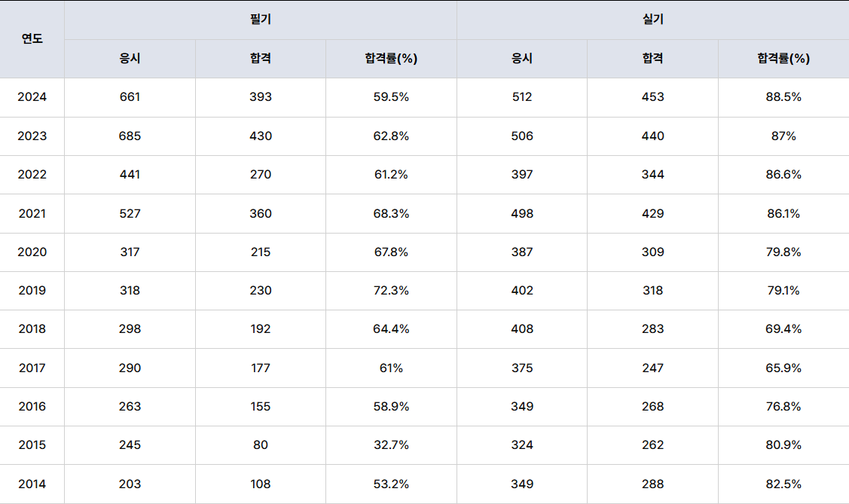Image resolution: width=849 pixels, height=504 pixels.
Task: Click 실기 합격 value 429
Action: click(653, 214)
